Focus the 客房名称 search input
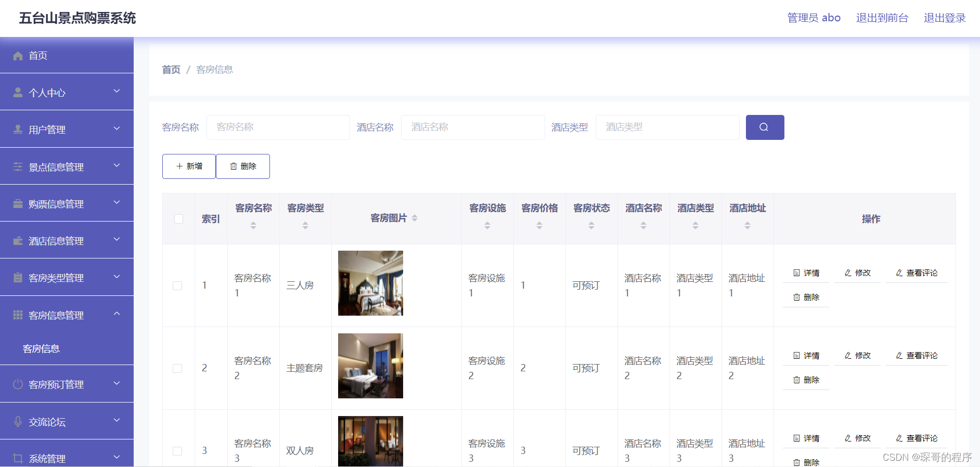 [x=278, y=127]
